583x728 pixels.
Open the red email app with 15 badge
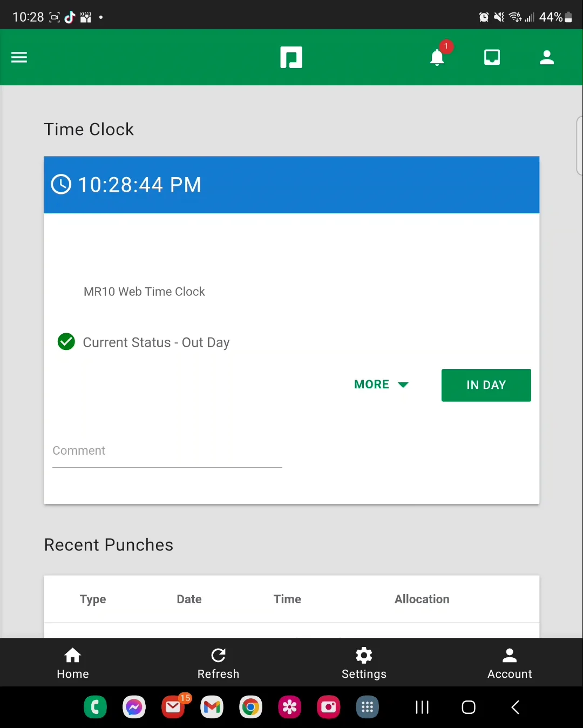[x=174, y=706]
